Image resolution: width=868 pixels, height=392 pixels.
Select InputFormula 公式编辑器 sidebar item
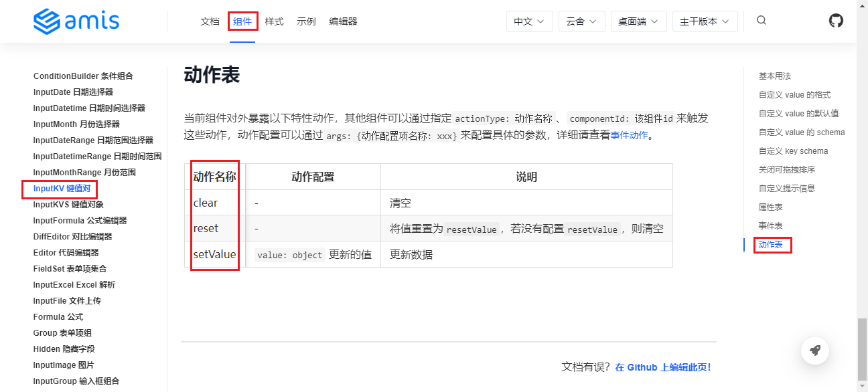(80, 221)
